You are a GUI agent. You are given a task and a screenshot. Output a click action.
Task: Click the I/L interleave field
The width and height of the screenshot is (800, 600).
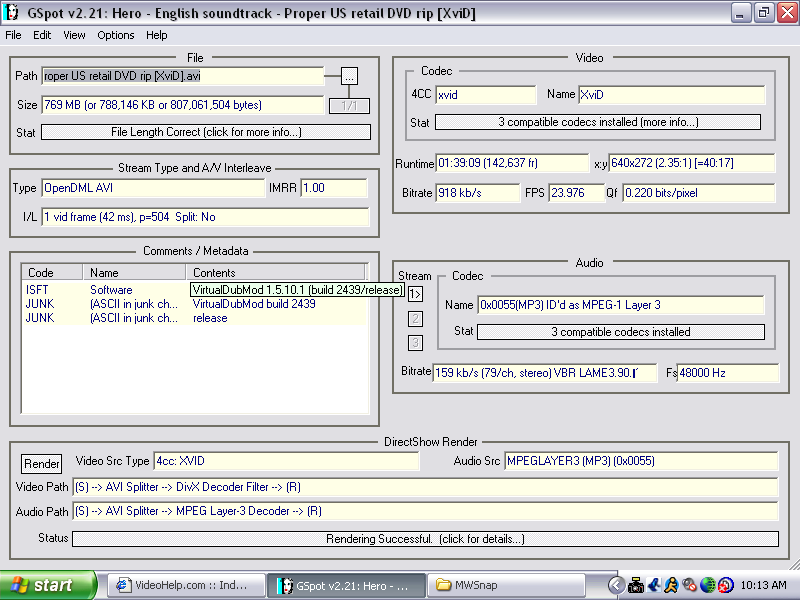click(x=205, y=217)
